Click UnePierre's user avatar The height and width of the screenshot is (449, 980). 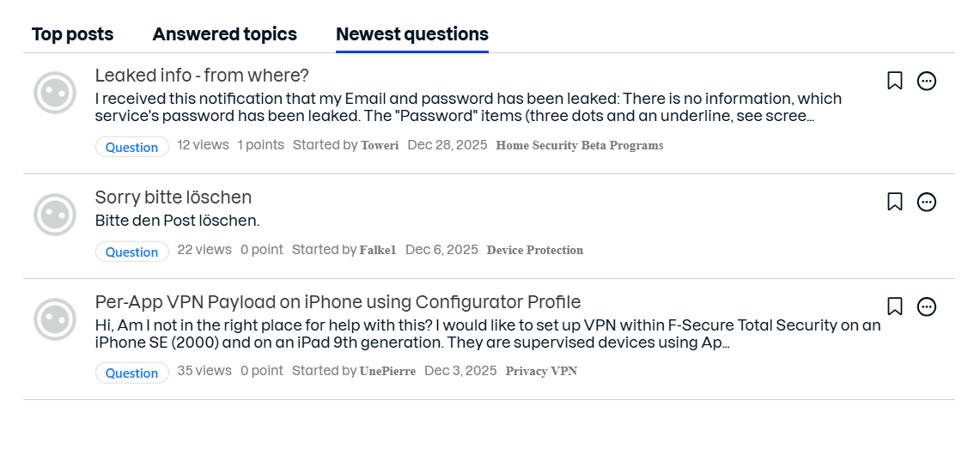tap(55, 319)
